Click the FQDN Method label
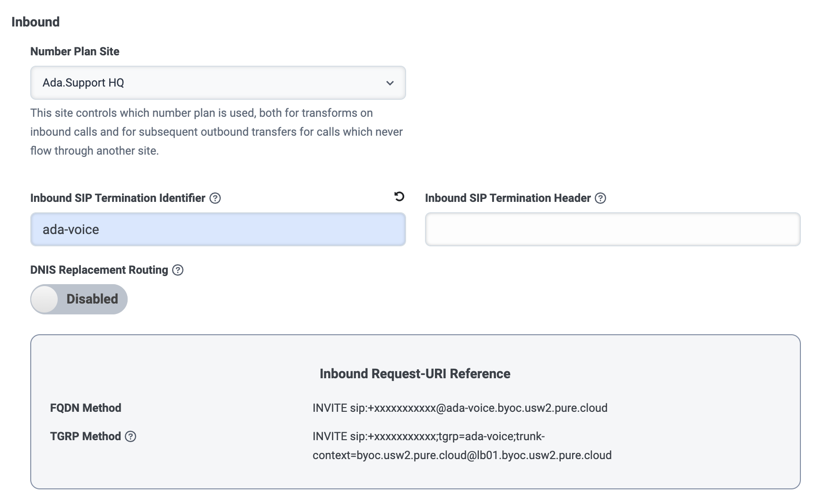 (86, 408)
